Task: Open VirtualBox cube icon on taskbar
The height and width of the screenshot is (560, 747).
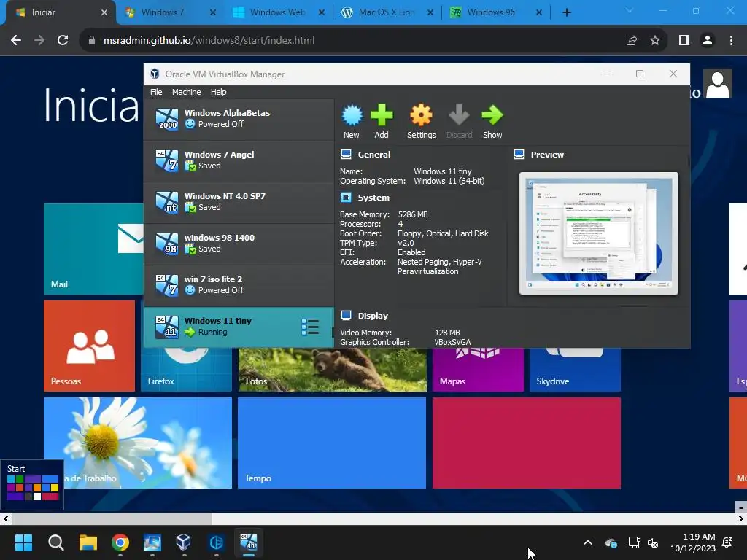Action: pyautogui.click(x=183, y=542)
